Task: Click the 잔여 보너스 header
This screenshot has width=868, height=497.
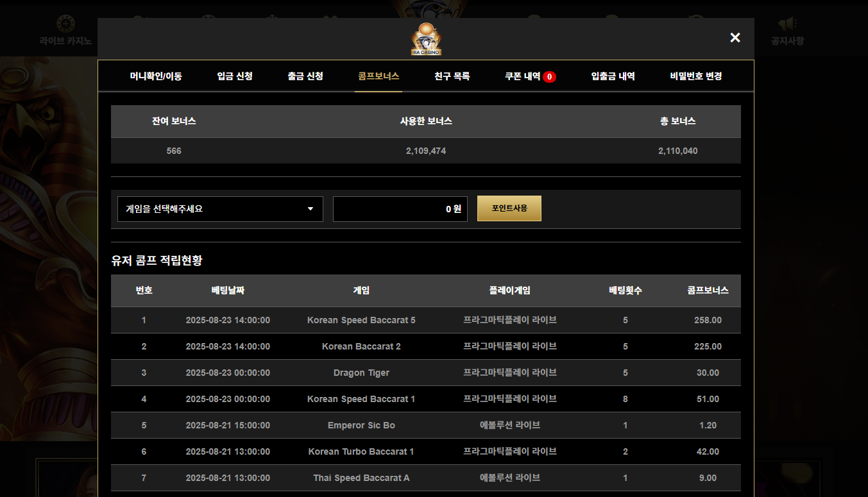Action: 174,121
